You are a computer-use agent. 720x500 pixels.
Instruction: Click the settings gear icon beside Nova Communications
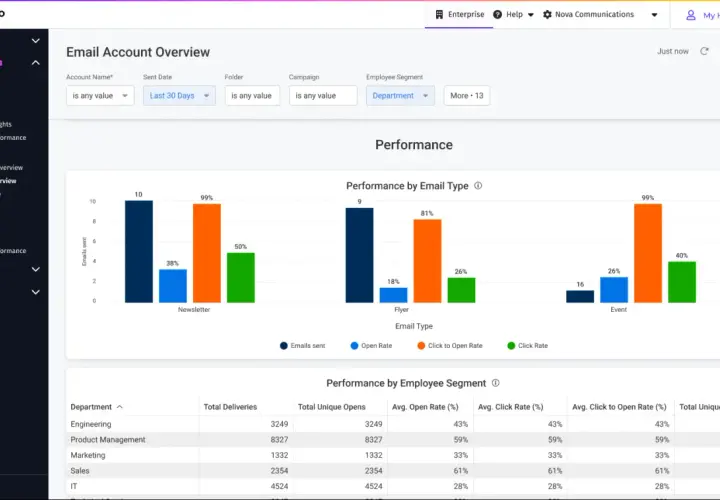point(547,15)
